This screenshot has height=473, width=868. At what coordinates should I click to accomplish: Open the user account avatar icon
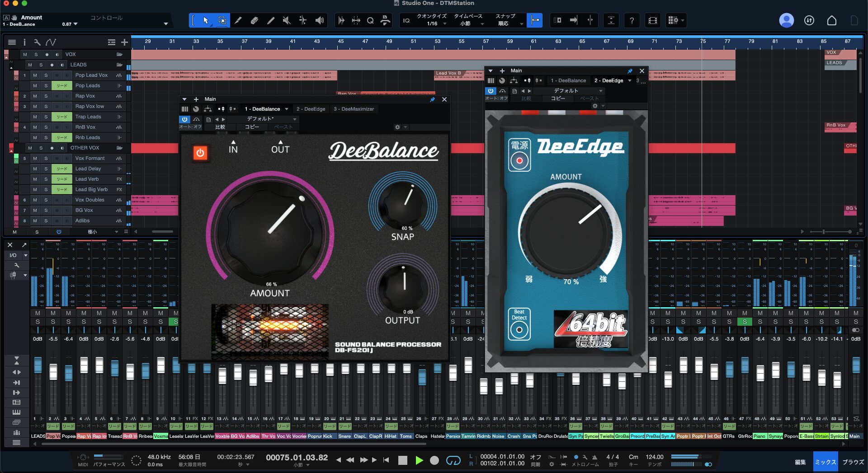[786, 20]
